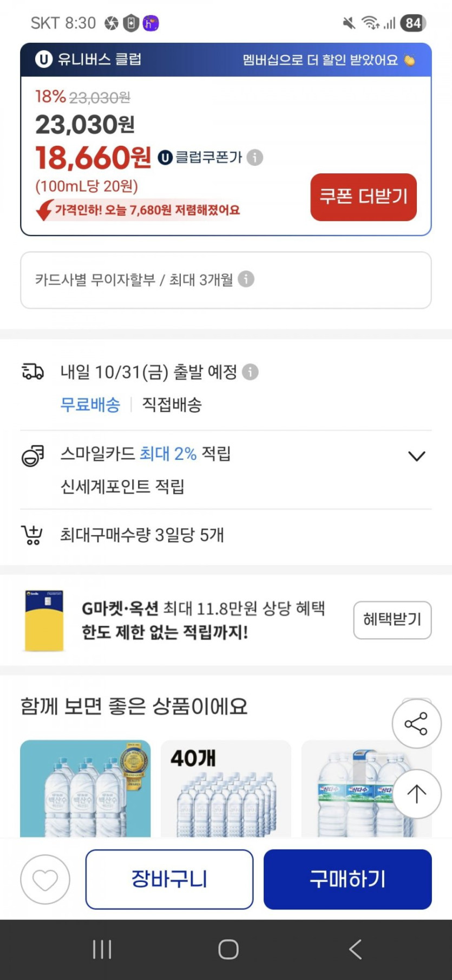Tap the scroll-to-top arrow button
Image resolution: width=452 pixels, height=980 pixels.
[416, 794]
